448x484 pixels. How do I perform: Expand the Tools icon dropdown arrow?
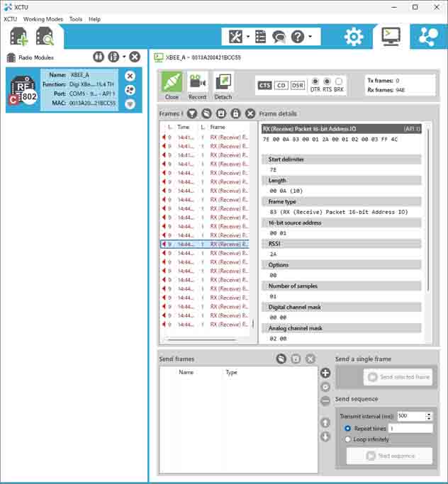[248, 37]
